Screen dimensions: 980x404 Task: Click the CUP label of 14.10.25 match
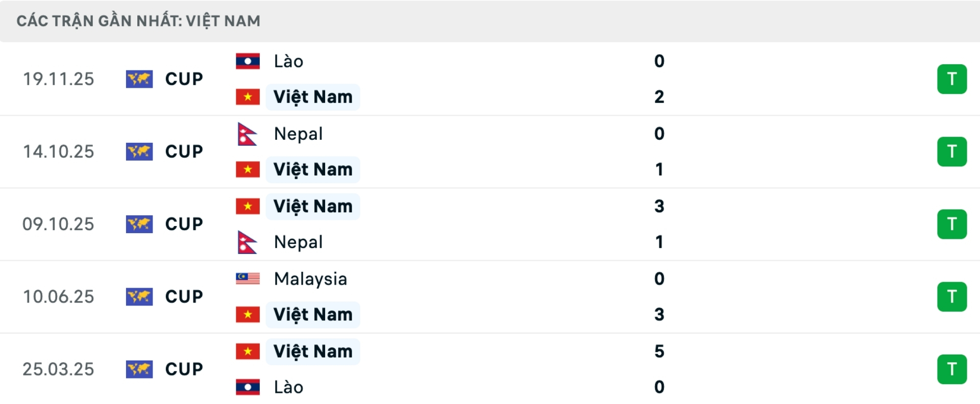tap(184, 151)
